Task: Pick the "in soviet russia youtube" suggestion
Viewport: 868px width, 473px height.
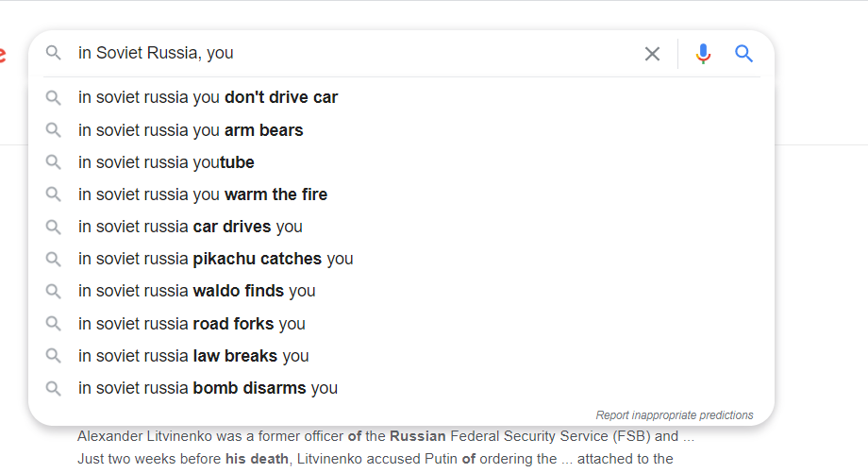Action: point(166,162)
